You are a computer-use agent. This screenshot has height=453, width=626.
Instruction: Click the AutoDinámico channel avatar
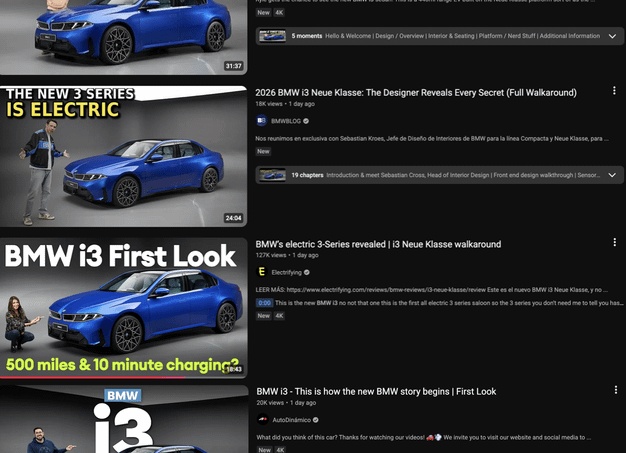262,418
